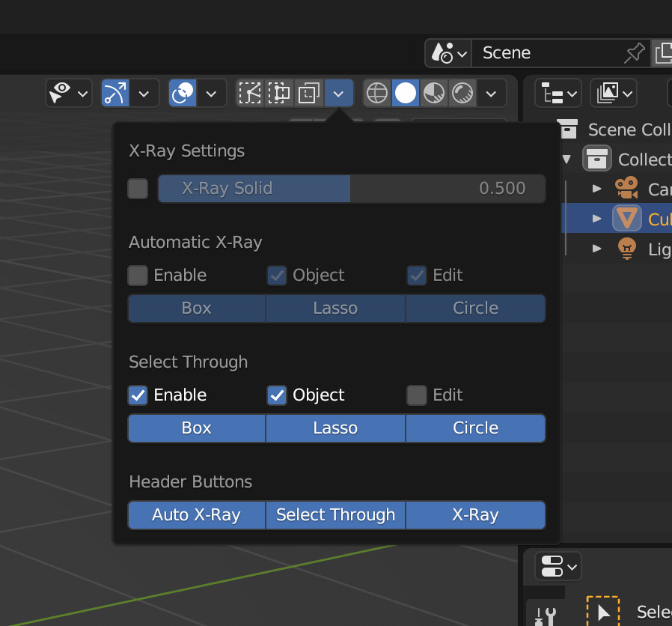The image size is (672, 626).
Task: Select the Cube mesh icon
Action: (627, 219)
